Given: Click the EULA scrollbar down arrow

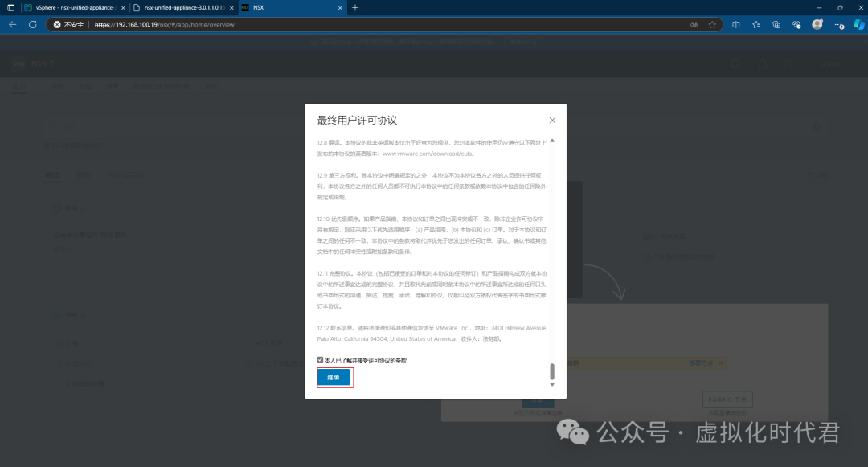Looking at the screenshot, I should (552, 384).
